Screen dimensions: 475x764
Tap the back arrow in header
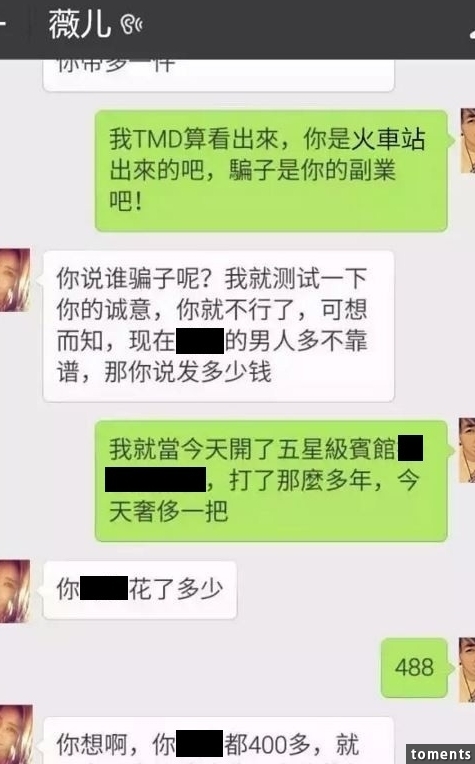pos(2,24)
